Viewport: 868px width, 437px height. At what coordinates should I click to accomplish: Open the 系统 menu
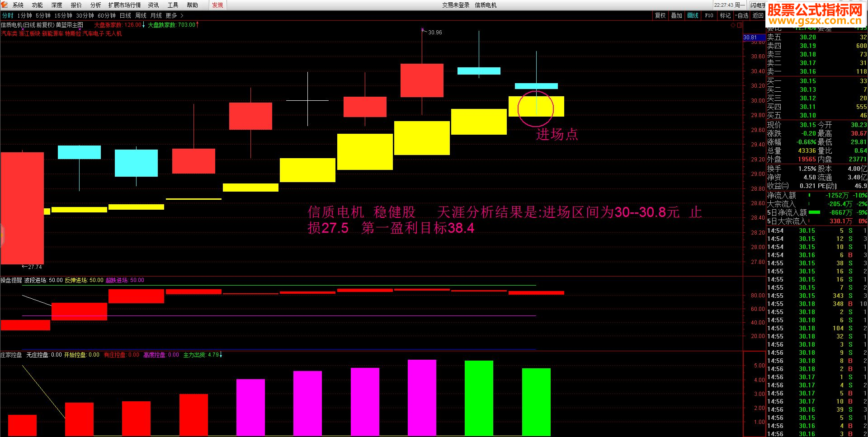[18, 5]
